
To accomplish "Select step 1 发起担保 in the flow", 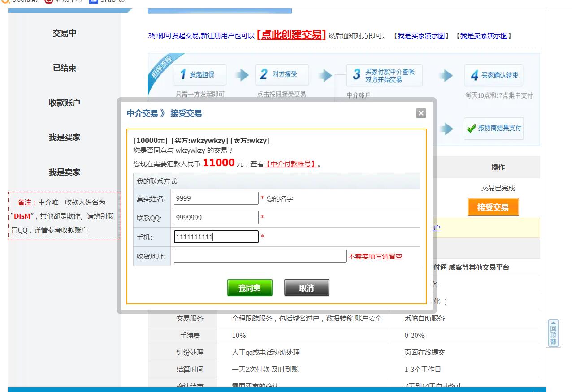I will tap(199, 75).
